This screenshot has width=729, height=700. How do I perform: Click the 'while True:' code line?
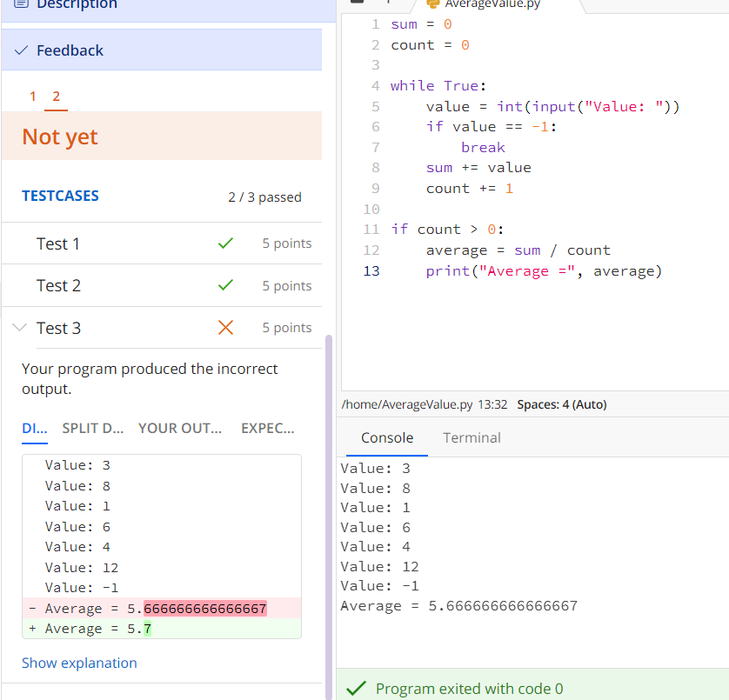click(x=438, y=86)
